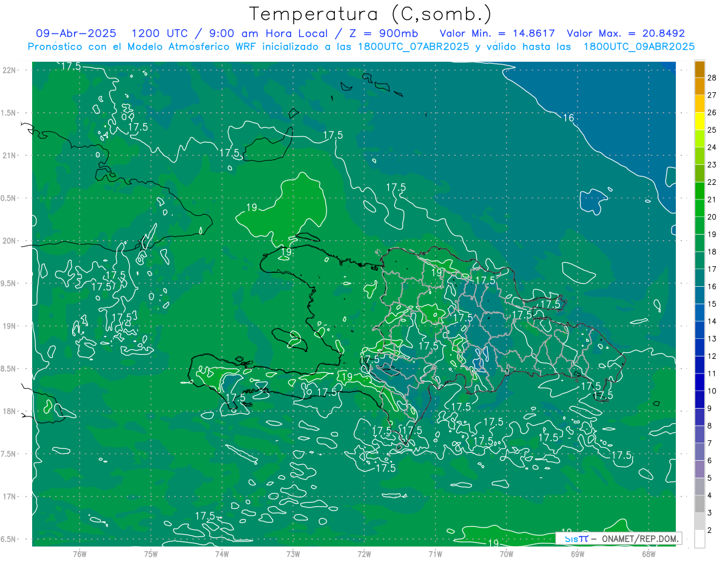Screen dimensions: 728x562
Task: Click the "21" color scale label
Action: tap(712, 199)
